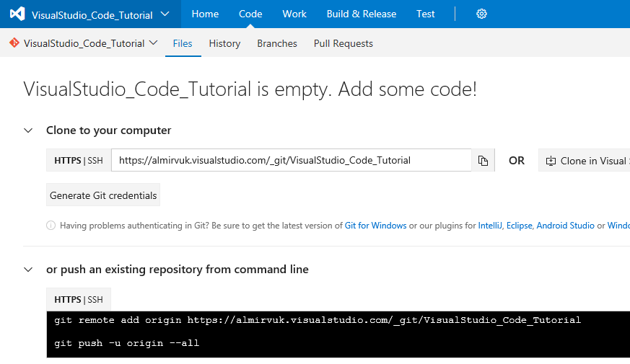Select SSH in the push section toggle
The height and width of the screenshot is (364, 630).
point(95,300)
